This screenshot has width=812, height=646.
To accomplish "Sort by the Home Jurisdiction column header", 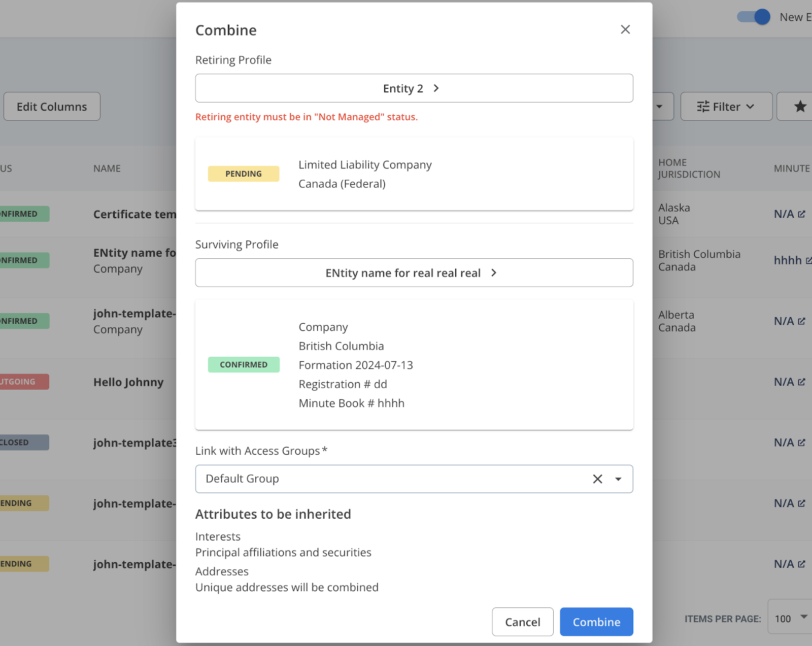I will [689, 168].
